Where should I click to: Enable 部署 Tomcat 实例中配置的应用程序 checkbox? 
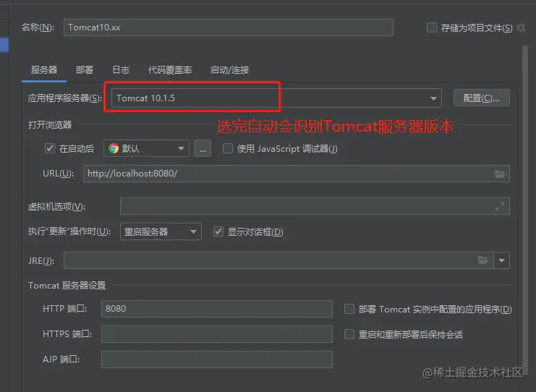[x=349, y=309]
